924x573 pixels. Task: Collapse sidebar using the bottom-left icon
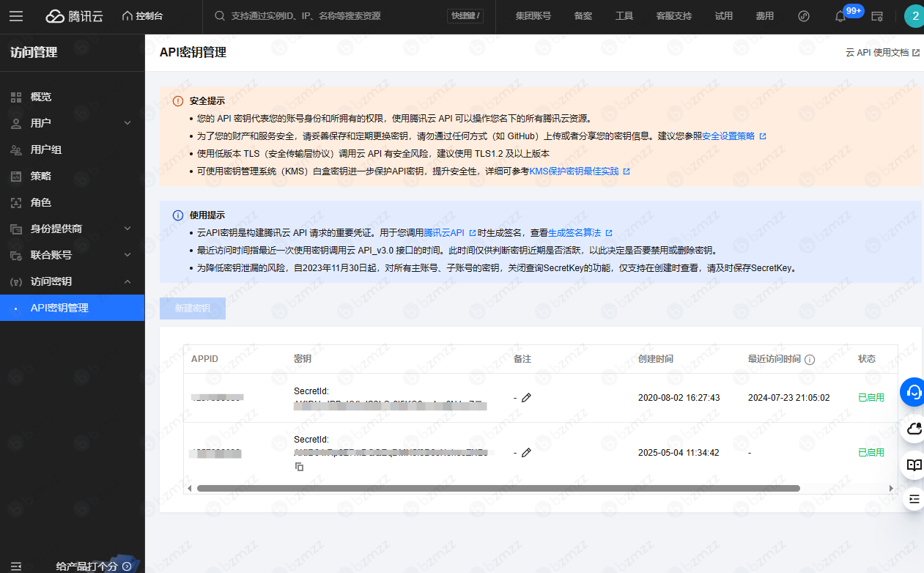point(16,566)
